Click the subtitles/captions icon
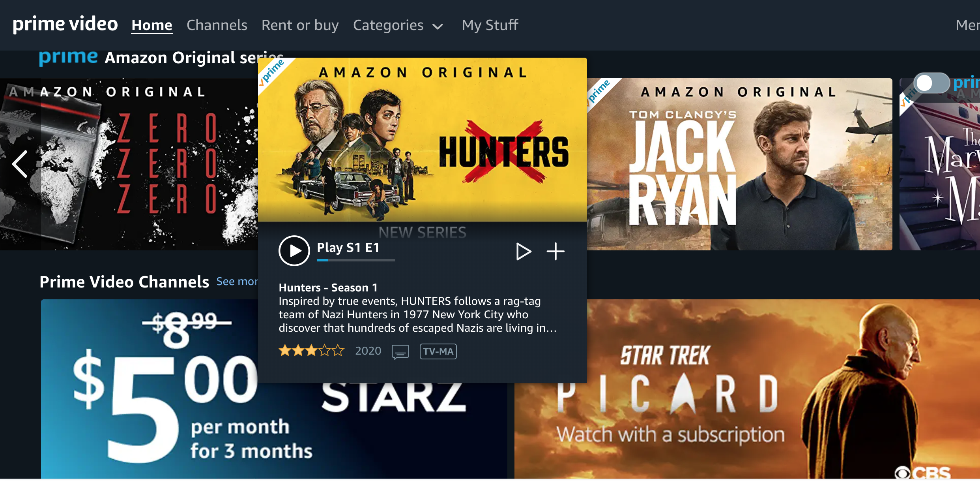980x481 pixels. (x=400, y=351)
